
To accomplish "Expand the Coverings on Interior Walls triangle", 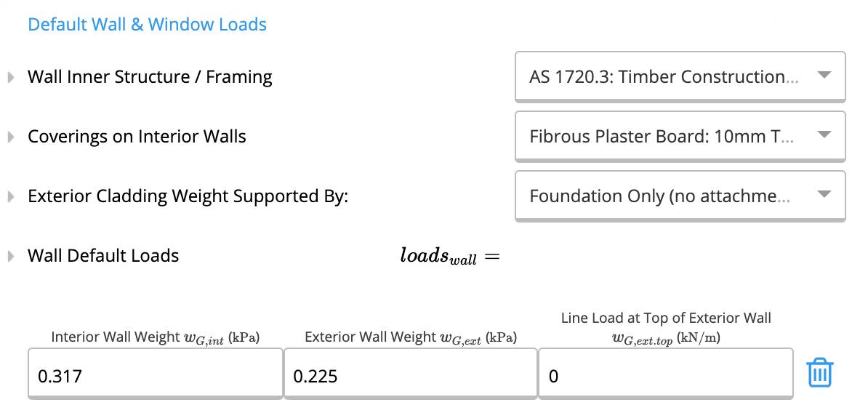I will click(10, 137).
